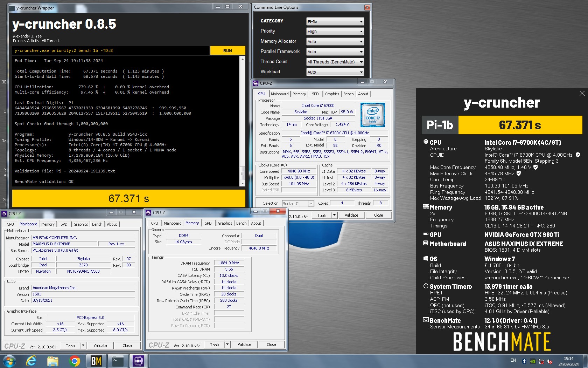
Task: Switch to Mainboard tab in CPU-Z CPU window
Action: tap(280, 94)
